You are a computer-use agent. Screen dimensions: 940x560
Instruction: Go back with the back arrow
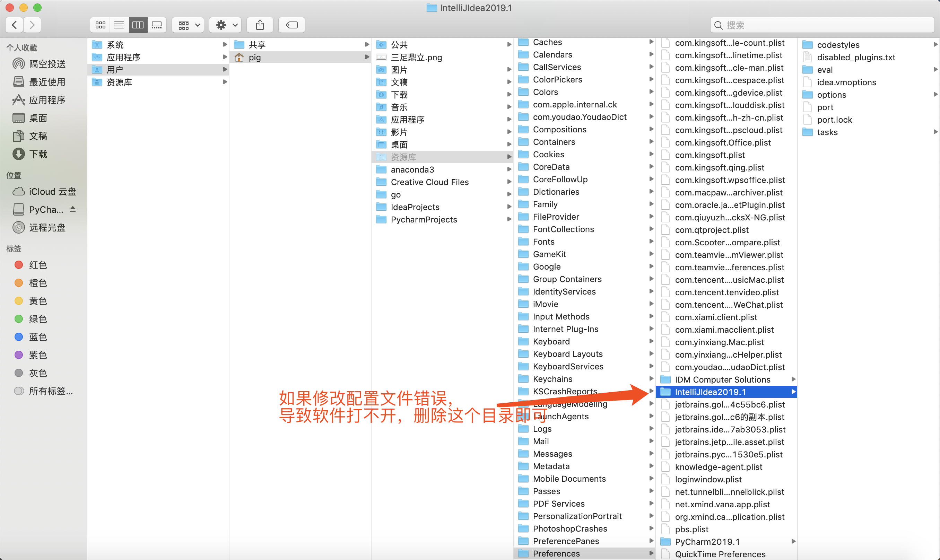tap(14, 25)
